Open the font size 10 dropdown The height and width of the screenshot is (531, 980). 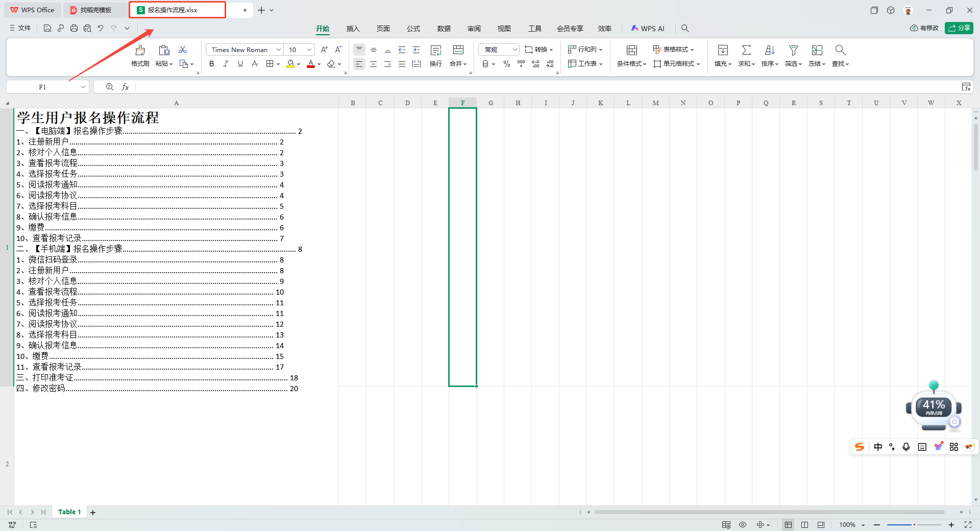pos(309,50)
